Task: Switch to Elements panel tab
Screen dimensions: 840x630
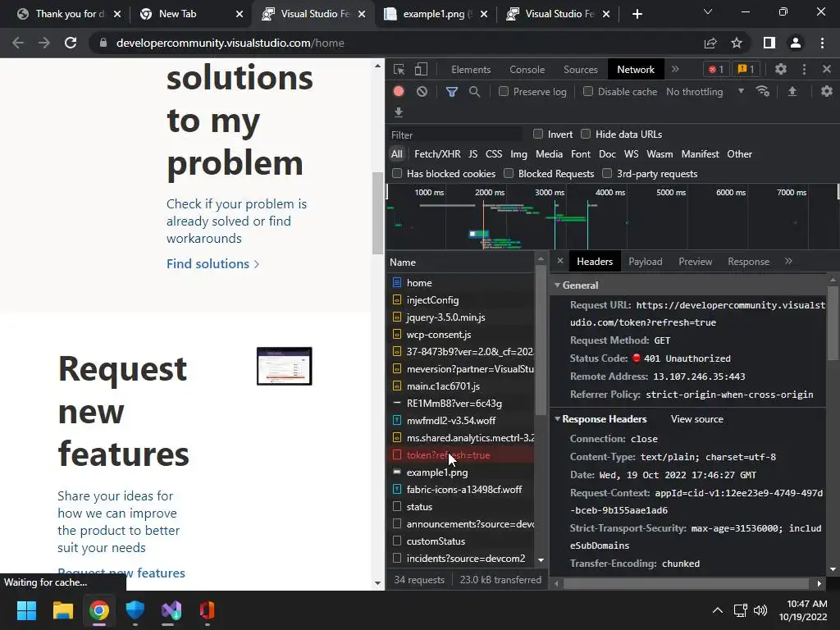Action: click(x=471, y=70)
